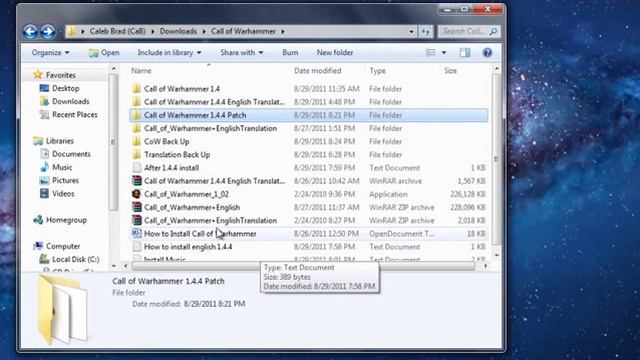Image resolution: width=640 pixels, height=360 pixels.
Task: Click the Forward navigation arrow
Action: (48, 31)
